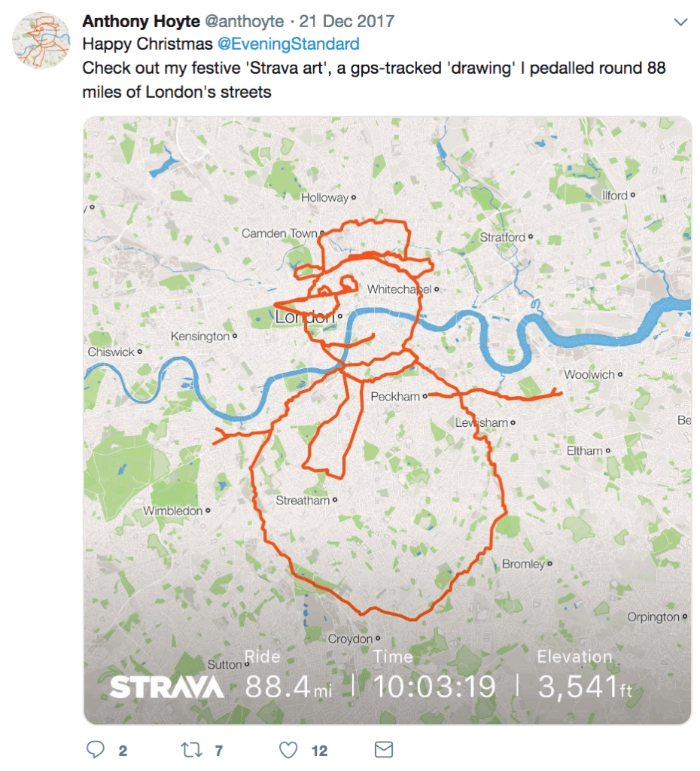Click the 21 Dec 2017 timestamp
Image resolution: width=700 pixels, height=771 pixels.
pos(346,21)
